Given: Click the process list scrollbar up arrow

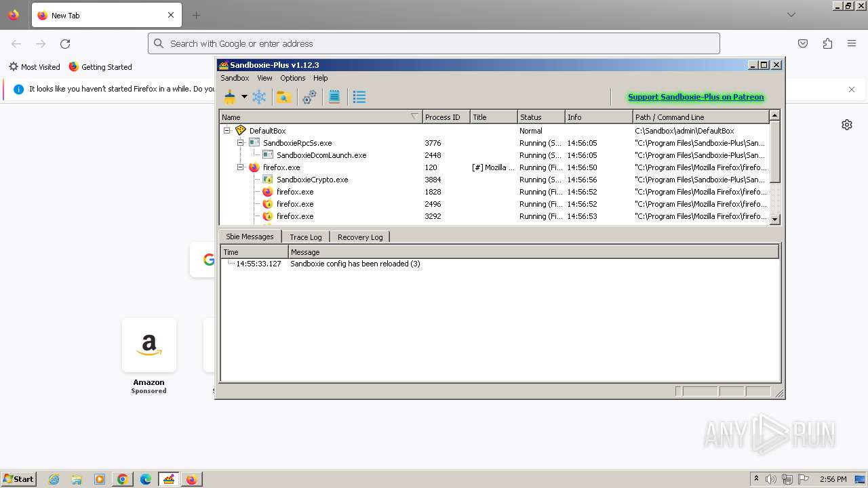Looking at the screenshot, I should click(x=775, y=116).
